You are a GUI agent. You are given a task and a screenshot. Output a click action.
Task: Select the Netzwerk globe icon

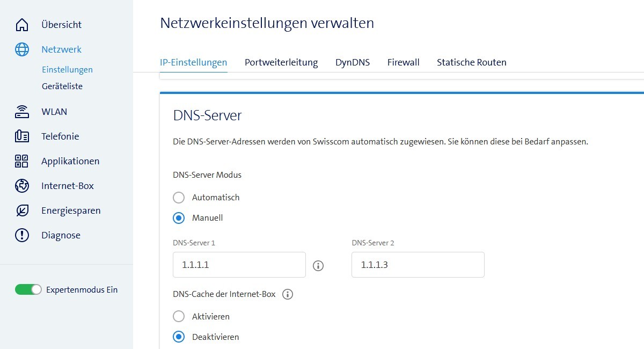click(x=21, y=49)
